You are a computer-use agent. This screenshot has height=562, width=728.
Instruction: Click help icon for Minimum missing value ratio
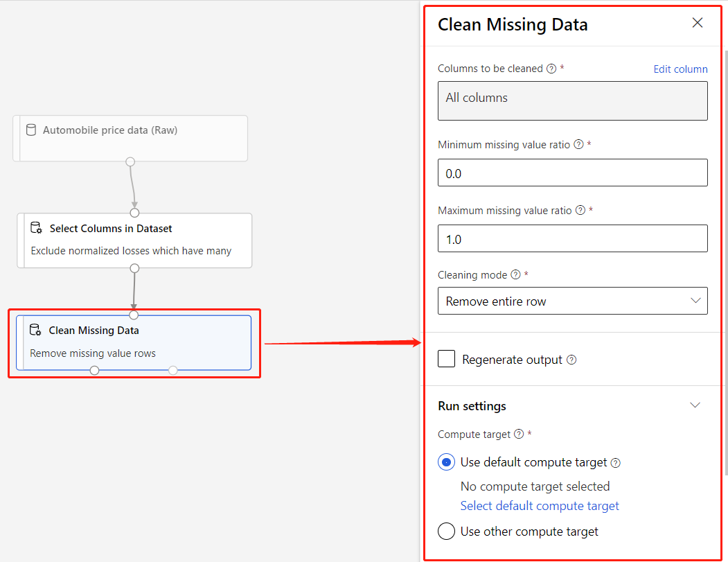[x=578, y=144]
